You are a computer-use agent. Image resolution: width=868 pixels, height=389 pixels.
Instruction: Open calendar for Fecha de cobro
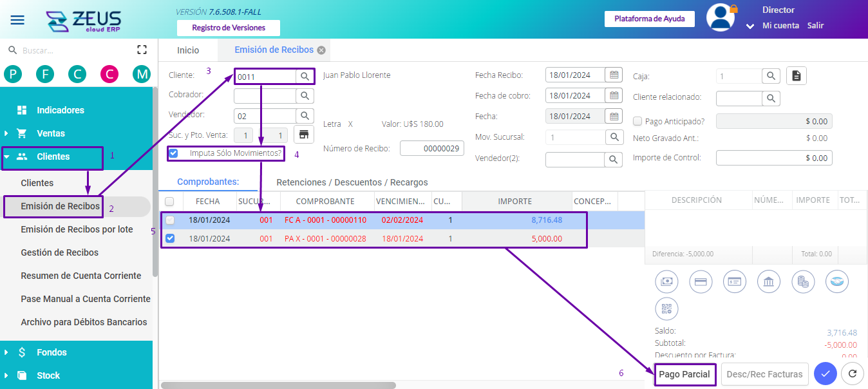(x=614, y=95)
